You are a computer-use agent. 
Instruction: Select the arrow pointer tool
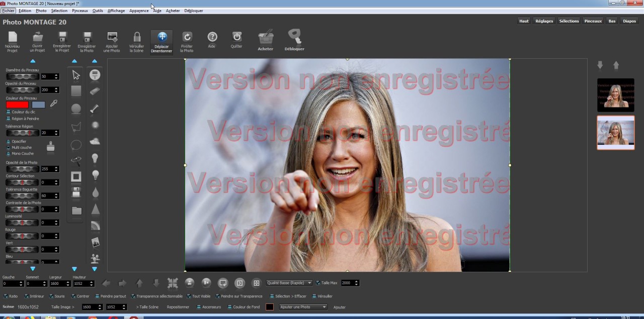(76, 75)
